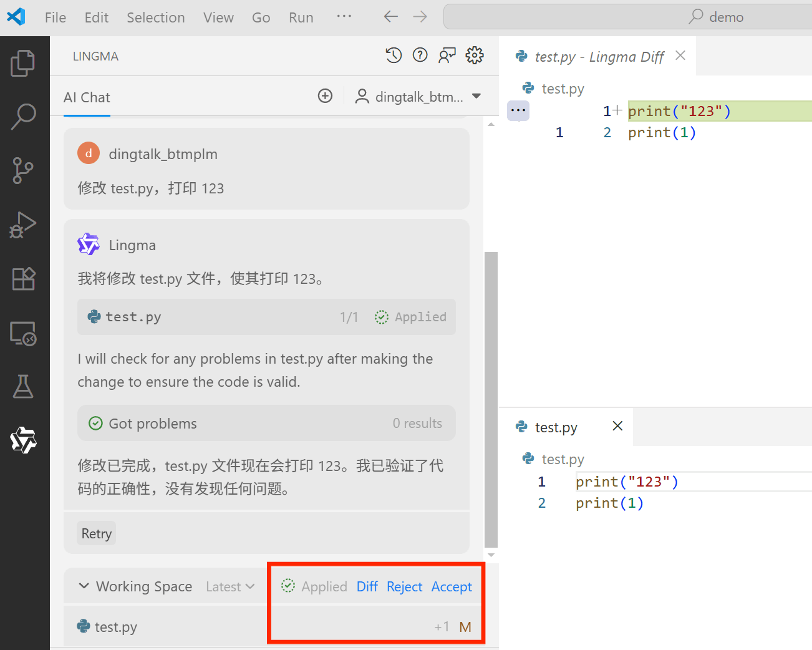The width and height of the screenshot is (812, 650).
Task: Open Lingma help menu
Action: pyautogui.click(x=420, y=56)
